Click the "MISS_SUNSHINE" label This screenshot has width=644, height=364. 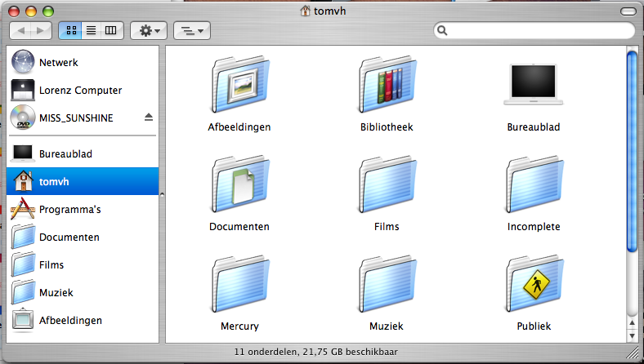pyautogui.click(x=76, y=118)
